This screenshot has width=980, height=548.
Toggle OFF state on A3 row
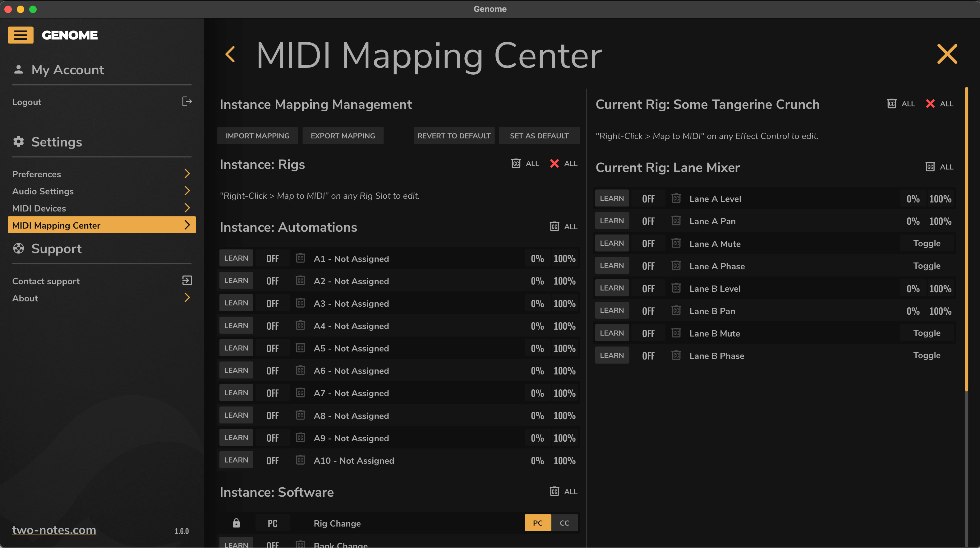[272, 303]
